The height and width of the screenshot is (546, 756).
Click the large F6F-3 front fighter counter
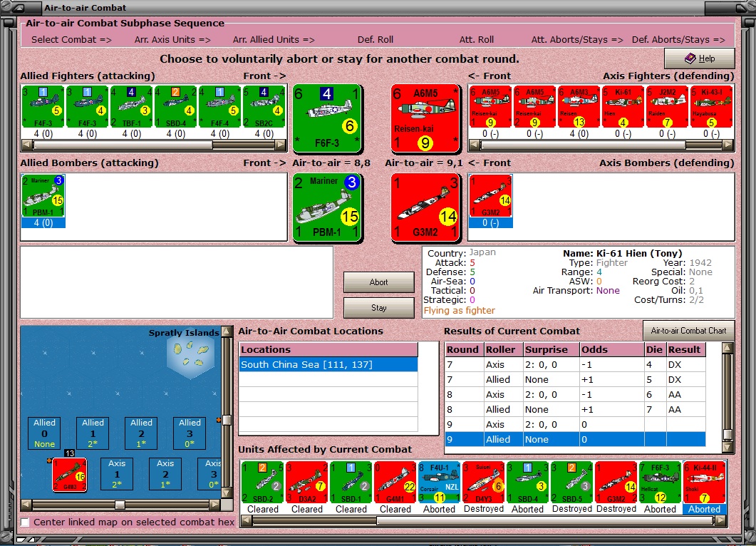pyautogui.click(x=327, y=118)
